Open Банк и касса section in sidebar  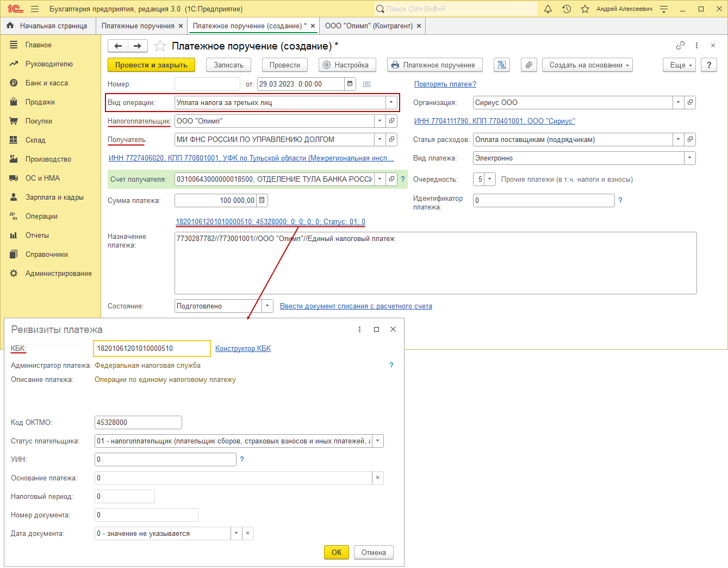(47, 83)
